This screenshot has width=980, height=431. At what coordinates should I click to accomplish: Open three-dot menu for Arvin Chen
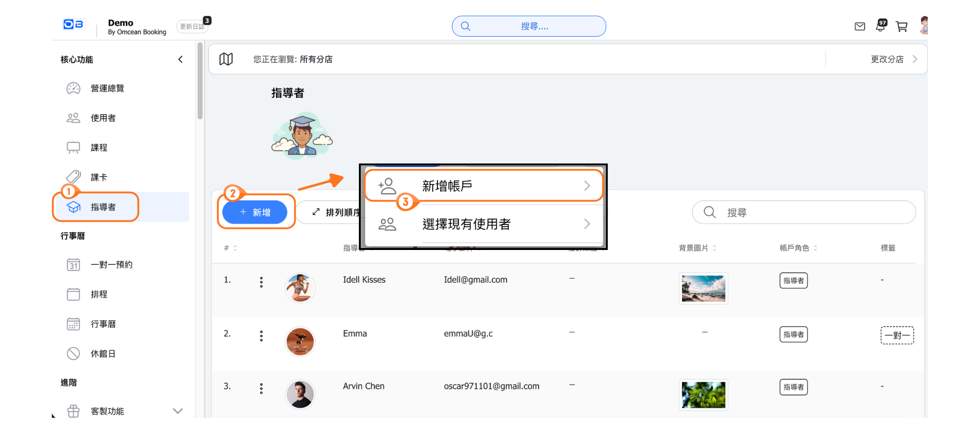click(261, 388)
